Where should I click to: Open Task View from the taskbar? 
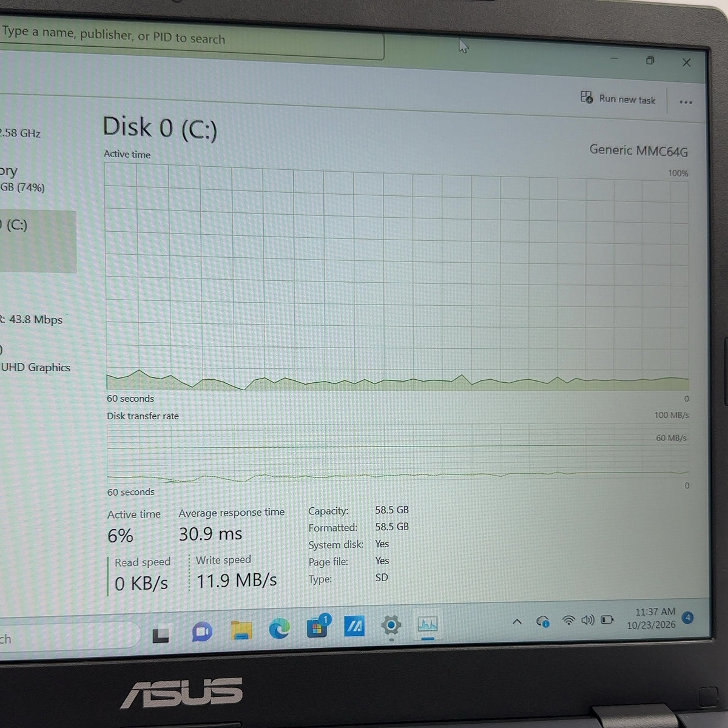(161, 635)
